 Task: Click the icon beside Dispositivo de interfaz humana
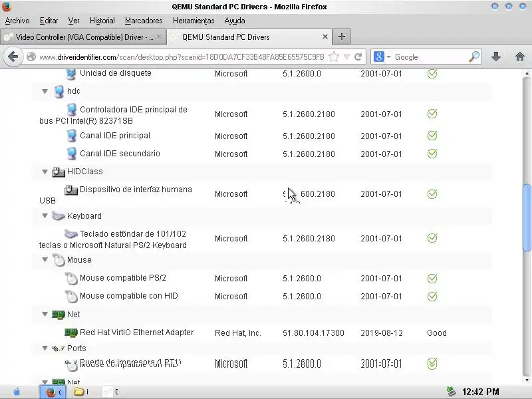click(x=71, y=190)
